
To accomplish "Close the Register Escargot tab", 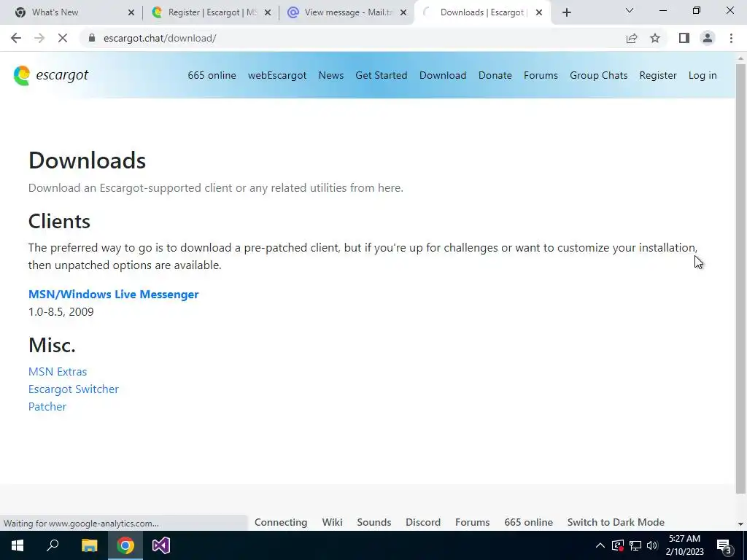I will pos(267,12).
